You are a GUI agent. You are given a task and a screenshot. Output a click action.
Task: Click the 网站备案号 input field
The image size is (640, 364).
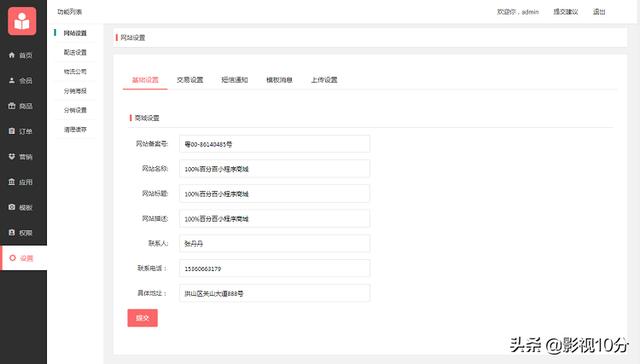click(275, 144)
